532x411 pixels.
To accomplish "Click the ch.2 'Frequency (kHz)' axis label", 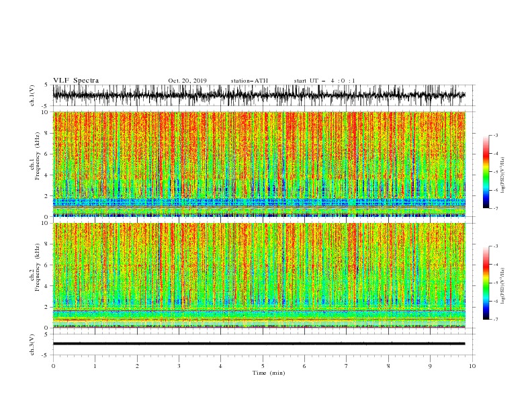I will coord(37,267).
